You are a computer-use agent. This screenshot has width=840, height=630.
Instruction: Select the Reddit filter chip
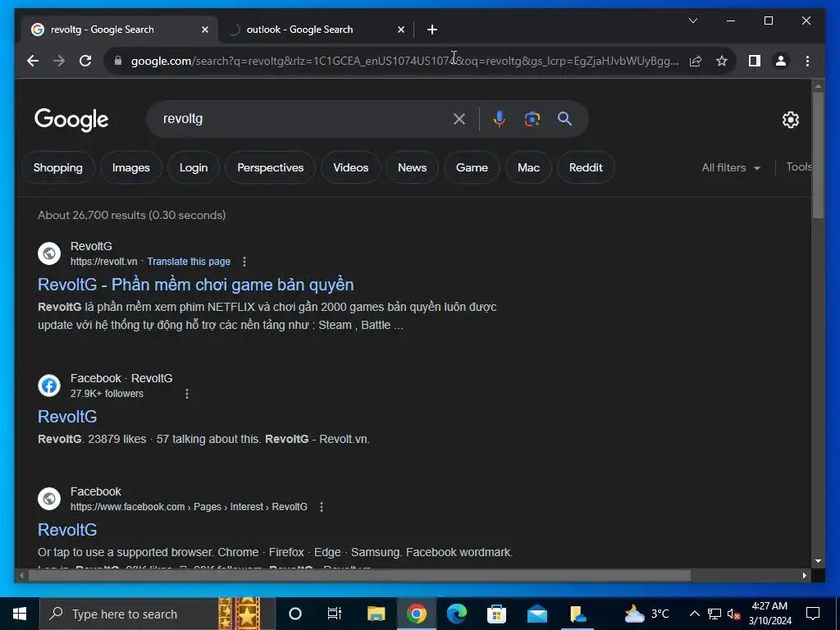tap(586, 167)
